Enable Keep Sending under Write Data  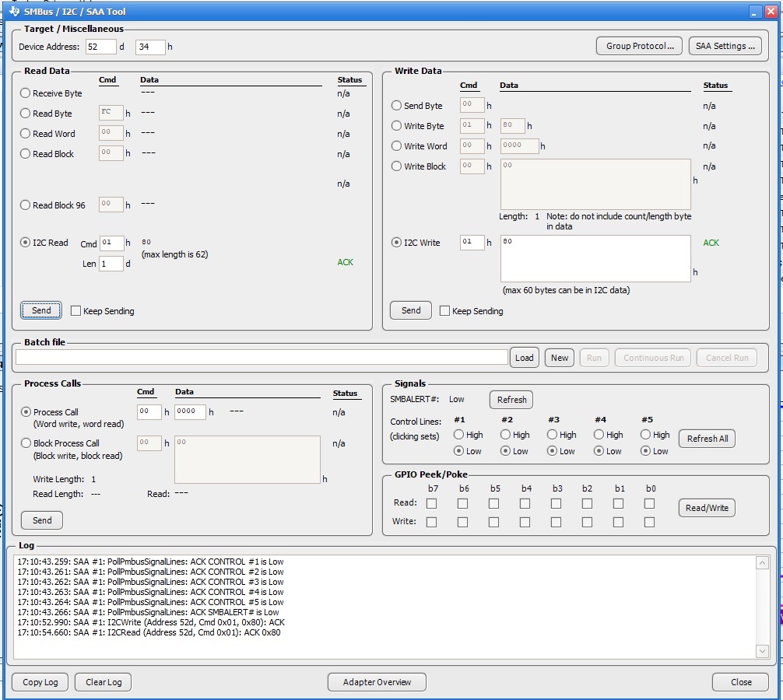pos(444,311)
